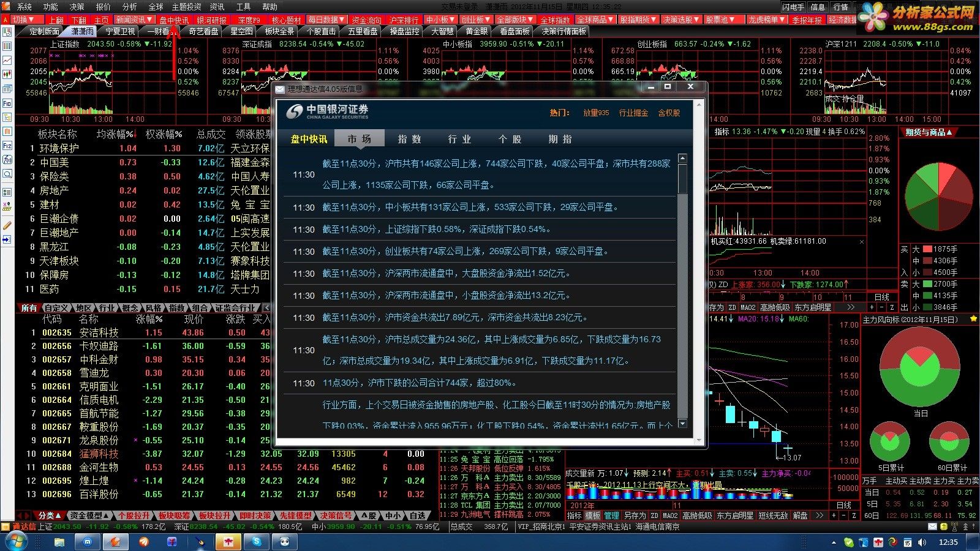Click the news dialog scrollbar up arrow
980x551 pixels.
(x=682, y=159)
